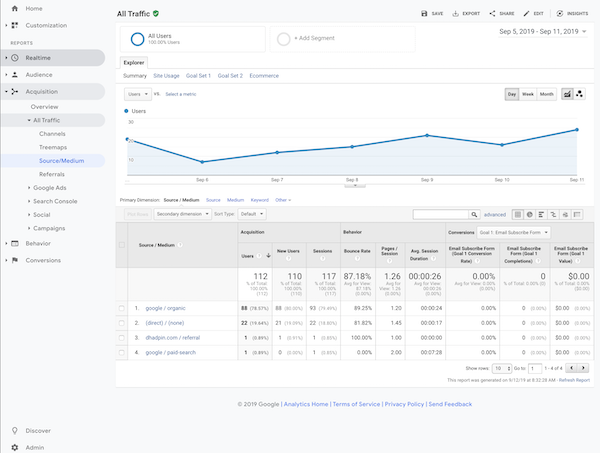Image resolution: width=600 pixels, height=453 pixels.
Task: Click the table search input field
Action: [x=441, y=214]
